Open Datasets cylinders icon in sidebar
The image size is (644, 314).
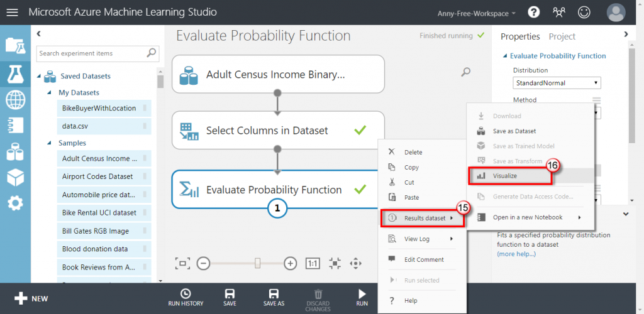15,152
